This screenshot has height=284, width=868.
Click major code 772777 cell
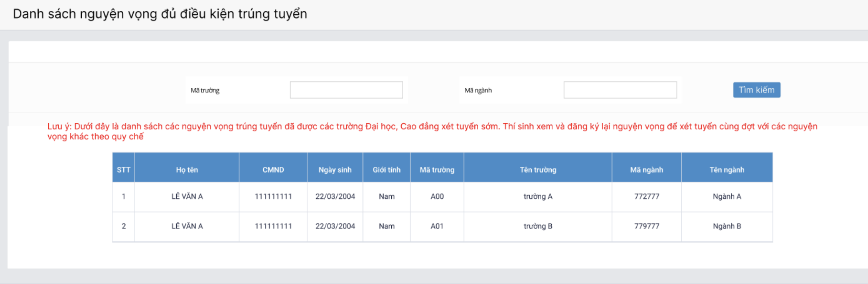click(x=647, y=197)
